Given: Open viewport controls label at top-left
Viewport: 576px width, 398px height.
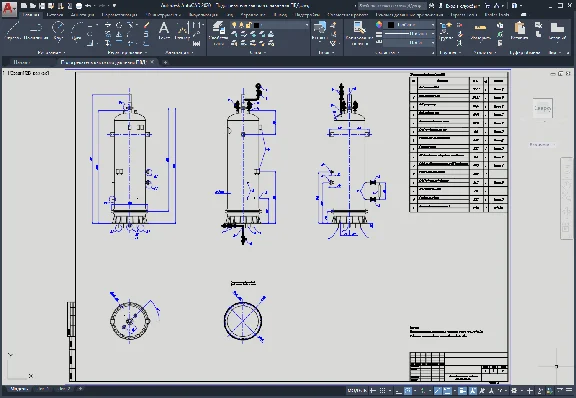Looking at the screenshot, I should point(26,73).
